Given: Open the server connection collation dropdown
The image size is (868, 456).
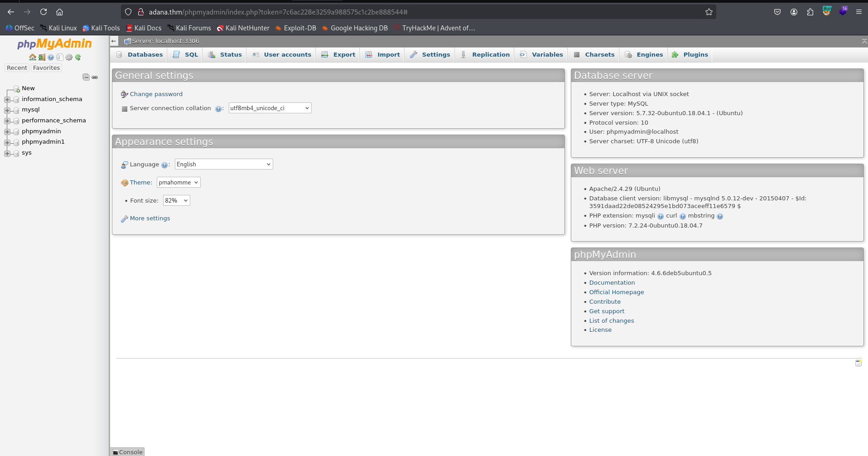Looking at the screenshot, I should click(269, 108).
